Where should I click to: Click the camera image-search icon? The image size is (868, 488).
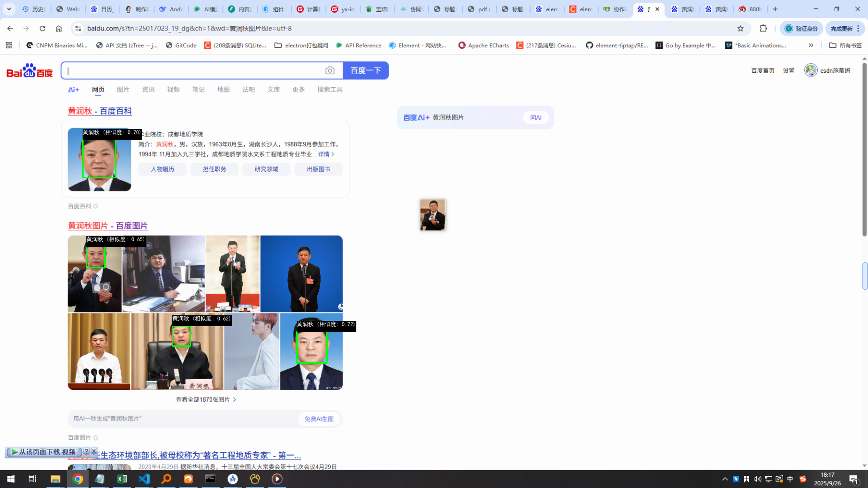(330, 70)
